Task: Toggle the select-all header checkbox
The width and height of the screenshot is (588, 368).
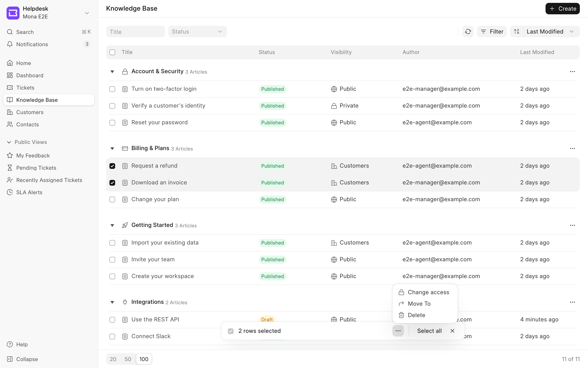Action: (112, 52)
